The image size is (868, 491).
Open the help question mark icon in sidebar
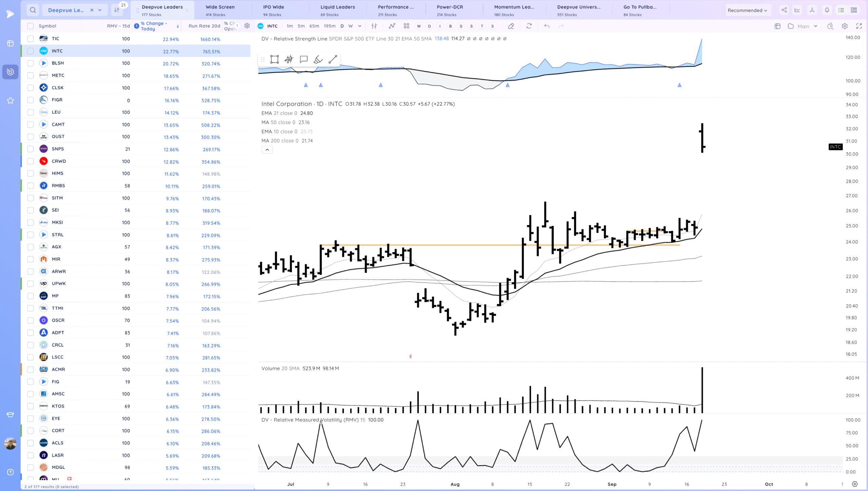click(x=10, y=472)
